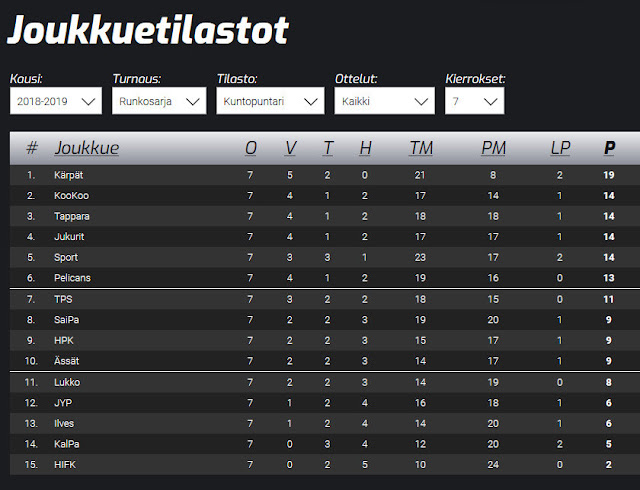
Task: Open the Kausi season dropdown
Action: 56,101
